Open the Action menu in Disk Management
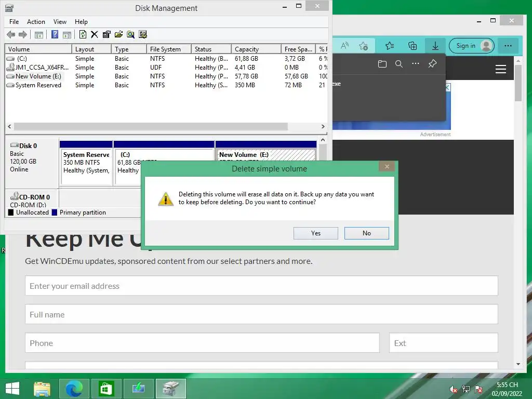 [x=36, y=22]
